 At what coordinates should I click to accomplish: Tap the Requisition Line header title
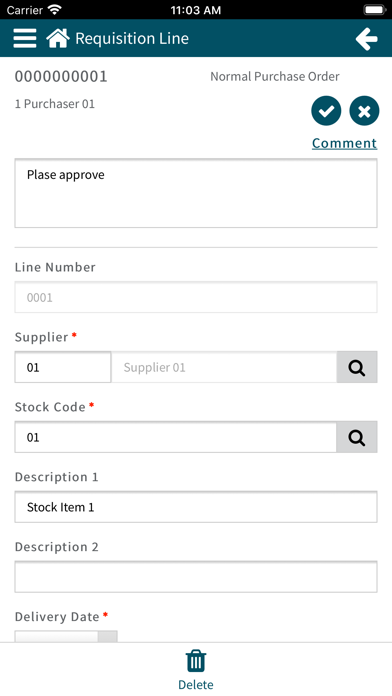pos(132,39)
